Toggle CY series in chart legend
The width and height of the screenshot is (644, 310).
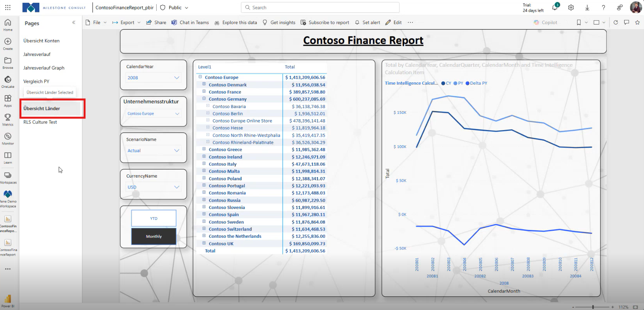point(446,83)
